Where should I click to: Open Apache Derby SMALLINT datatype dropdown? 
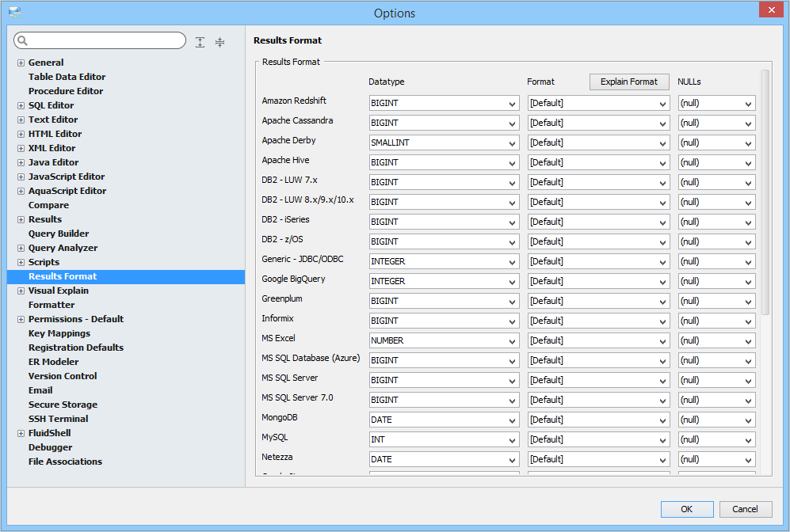point(444,143)
